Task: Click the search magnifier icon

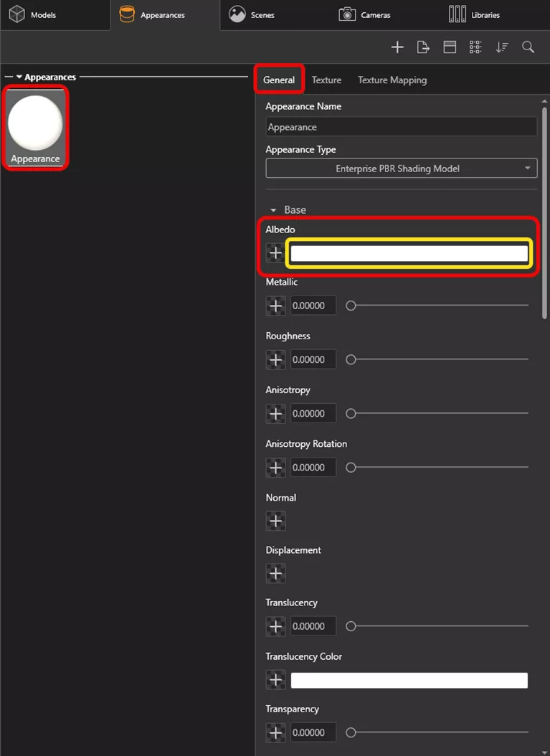Action: [528, 47]
